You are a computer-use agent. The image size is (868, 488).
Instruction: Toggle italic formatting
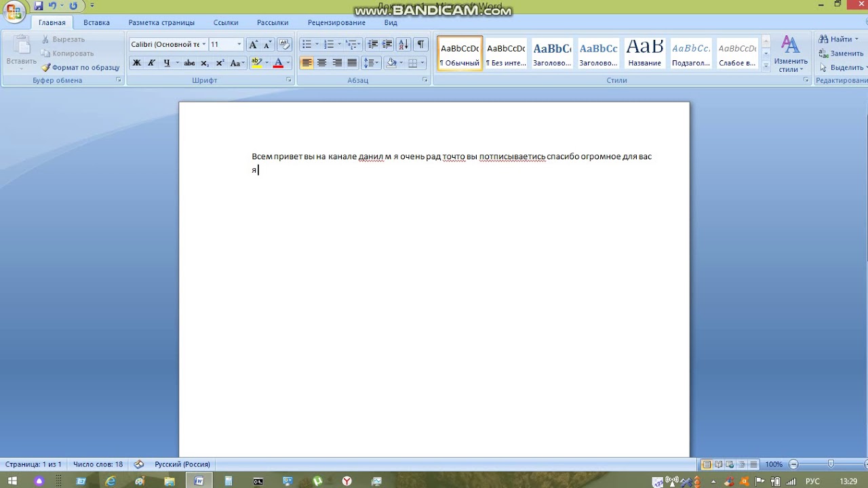151,63
